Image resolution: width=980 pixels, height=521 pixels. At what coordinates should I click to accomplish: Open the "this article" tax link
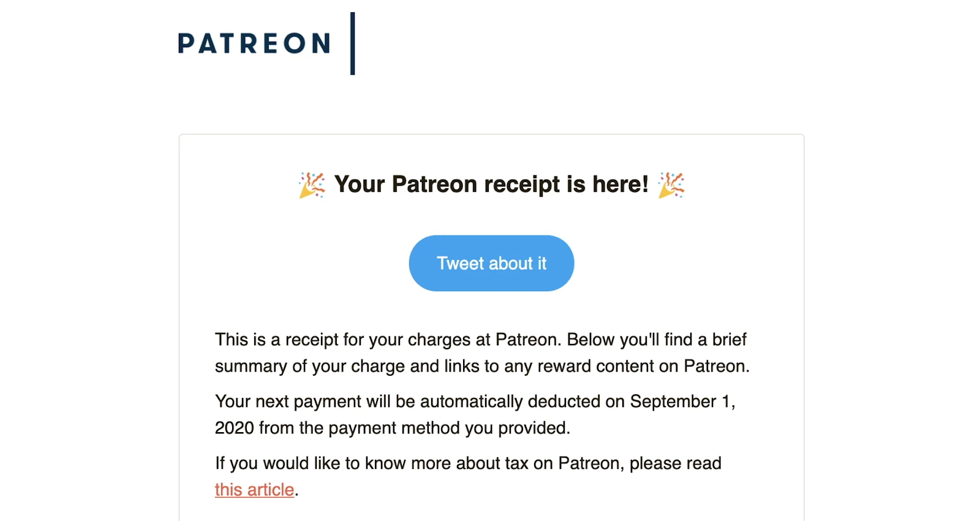pos(254,490)
